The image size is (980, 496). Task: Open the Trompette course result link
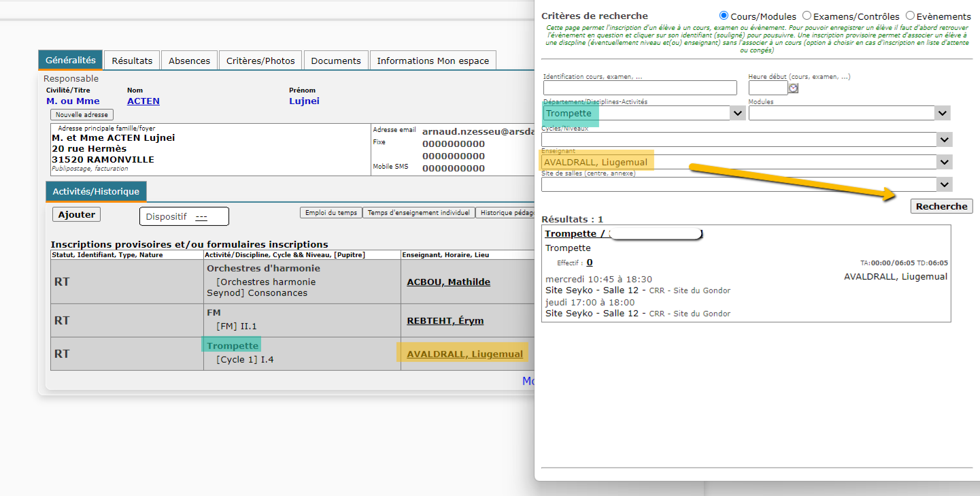pos(623,233)
